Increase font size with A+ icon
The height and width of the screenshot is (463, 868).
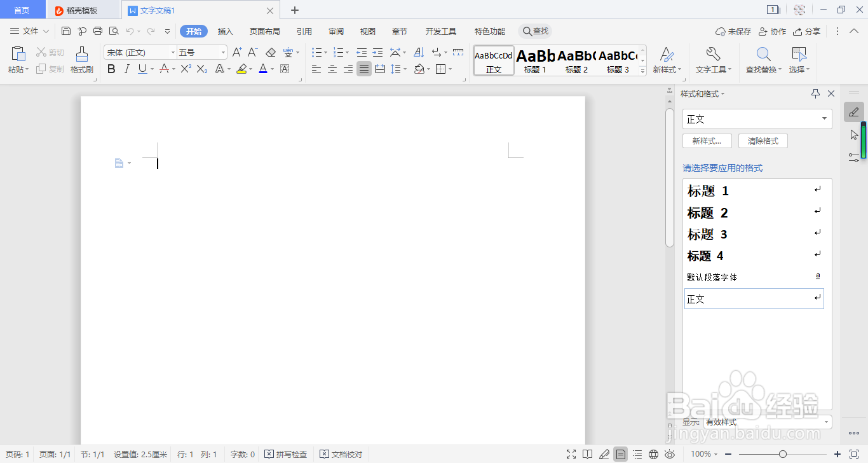[x=237, y=52]
